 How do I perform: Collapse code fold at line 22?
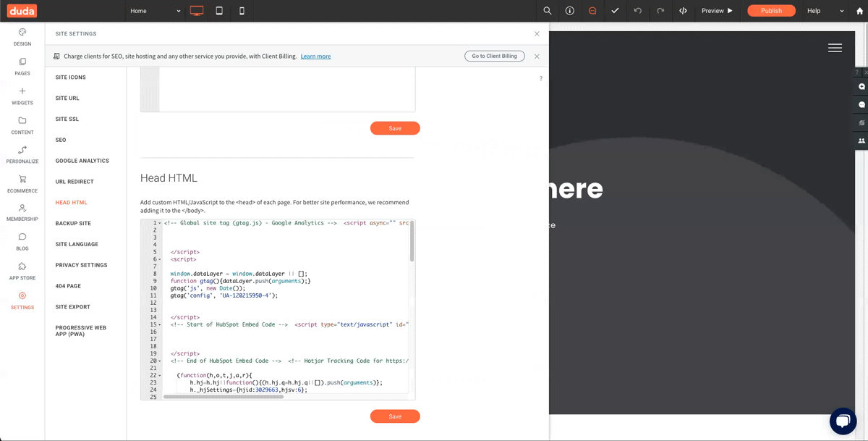[160, 375]
